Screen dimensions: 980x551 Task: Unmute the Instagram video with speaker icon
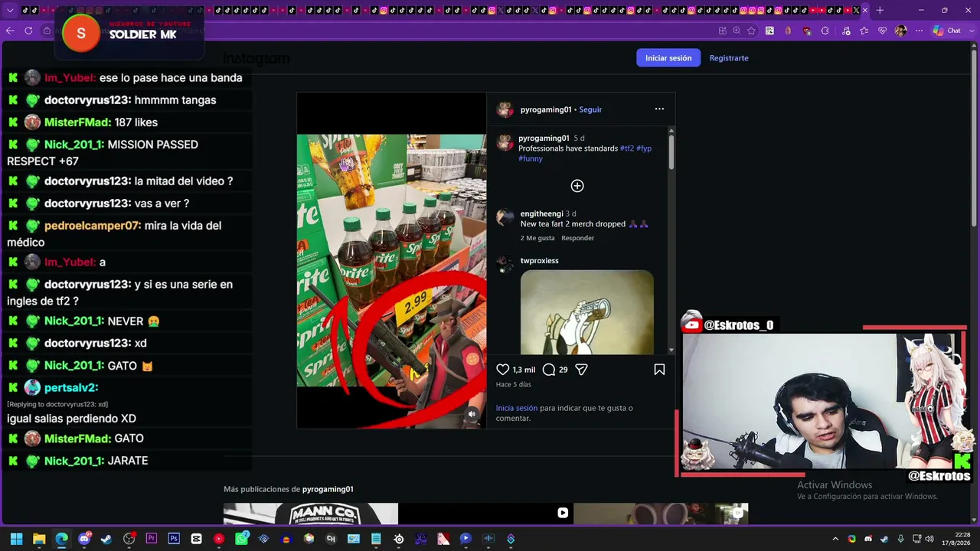pyautogui.click(x=472, y=414)
